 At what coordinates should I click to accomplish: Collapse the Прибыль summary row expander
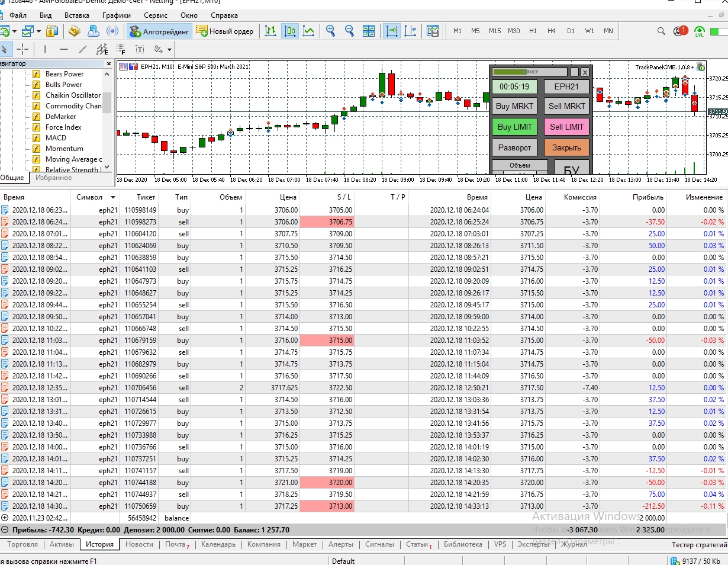pyautogui.click(x=5, y=530)
